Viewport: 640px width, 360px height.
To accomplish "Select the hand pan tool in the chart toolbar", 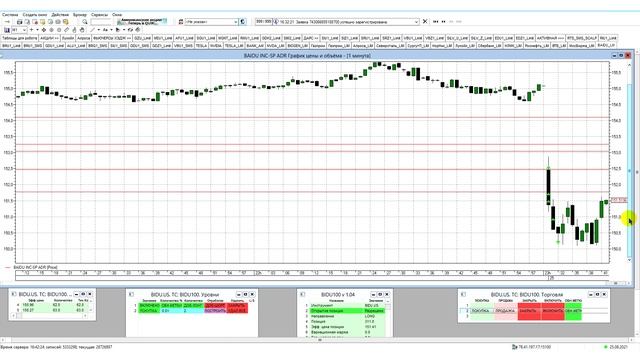I will pyautogui.click(x=82, y=30).
